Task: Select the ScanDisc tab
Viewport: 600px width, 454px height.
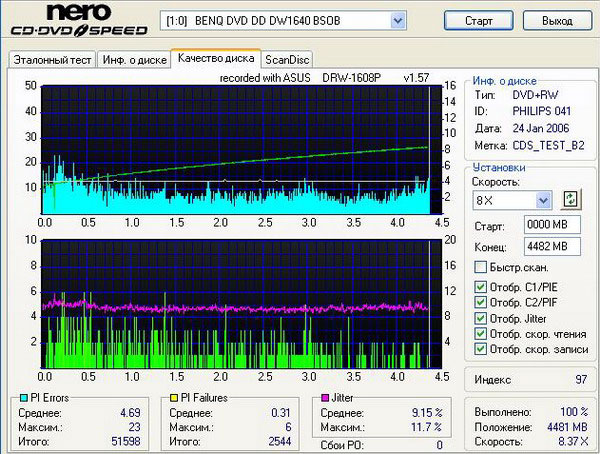Action: [x=287, y=60]
